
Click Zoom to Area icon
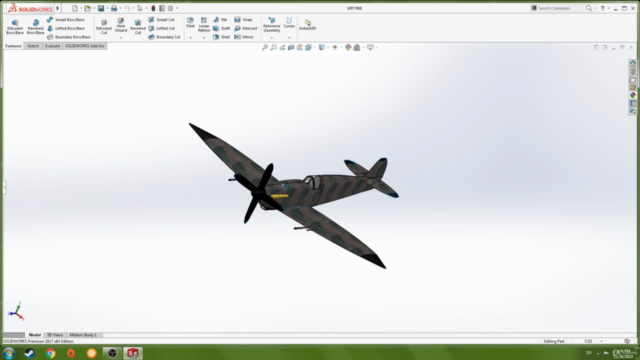(x=273, y=47)
